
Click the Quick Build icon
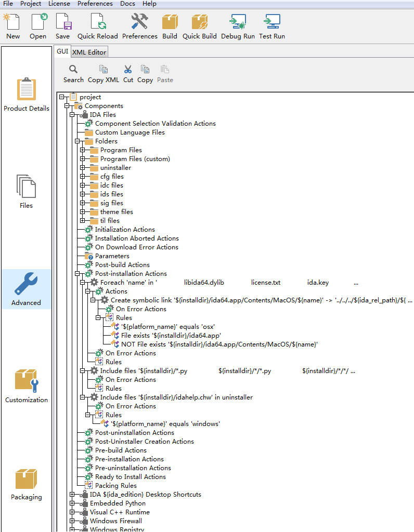[x=200, y=22]
